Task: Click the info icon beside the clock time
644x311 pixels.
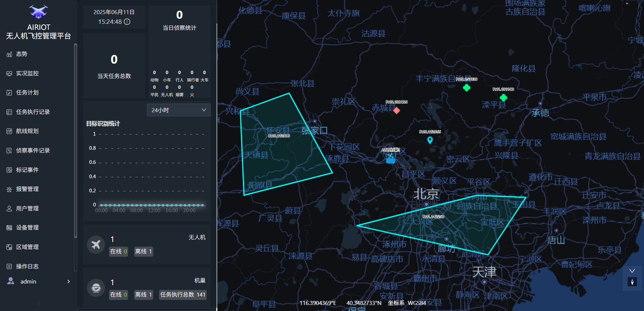Action: (127, 22)
